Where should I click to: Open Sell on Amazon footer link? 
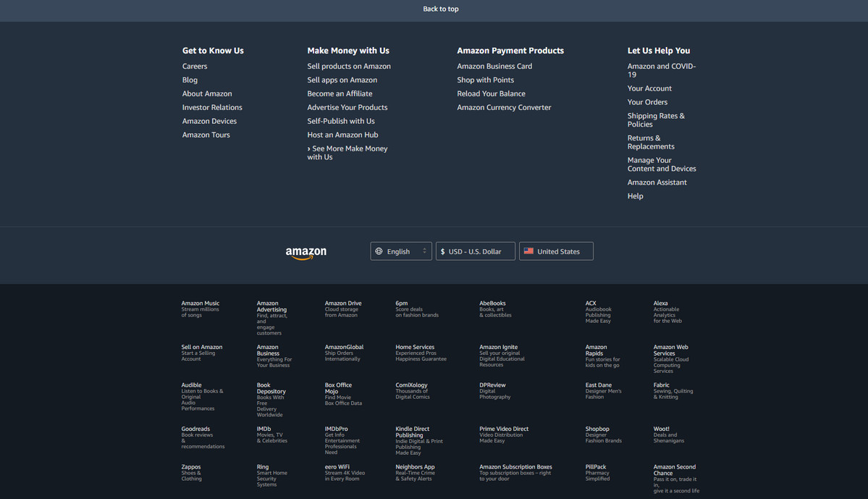[x=202, y=353]
